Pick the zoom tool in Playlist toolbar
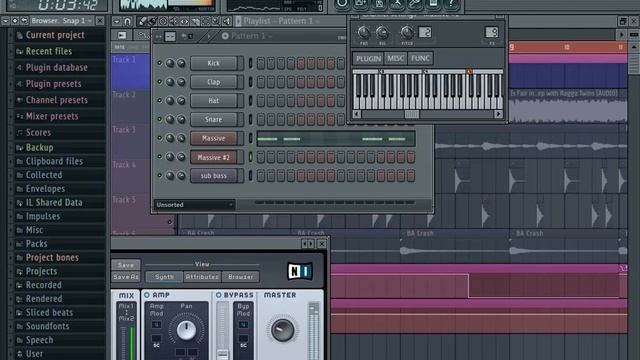Viewport: 640px width, 360px height. (x=216, y=21)
